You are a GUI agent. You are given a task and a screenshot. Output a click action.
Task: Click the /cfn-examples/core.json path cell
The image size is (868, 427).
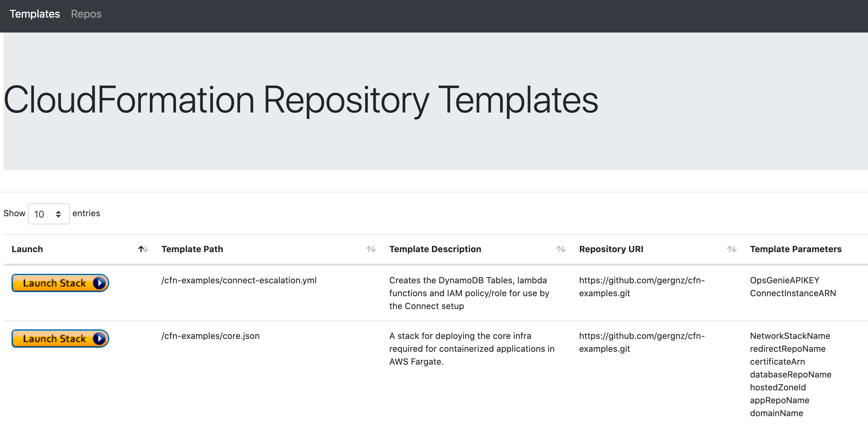(210, 336)
